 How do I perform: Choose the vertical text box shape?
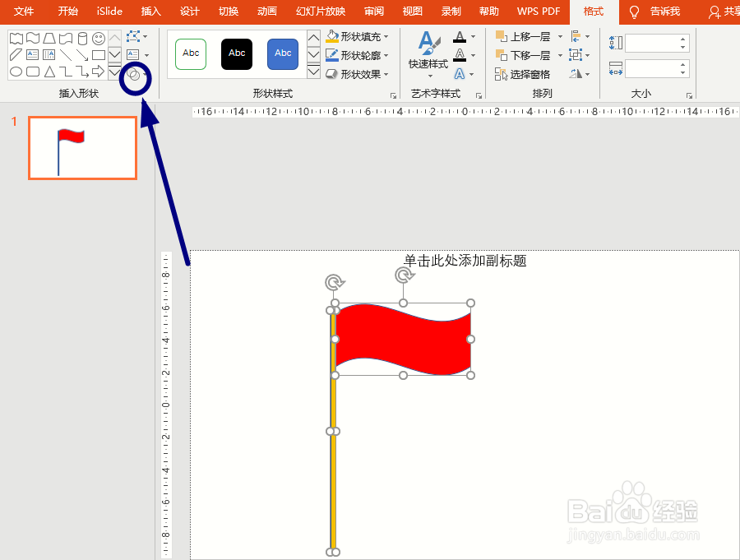pyautogui.click(x=49, y=55)
